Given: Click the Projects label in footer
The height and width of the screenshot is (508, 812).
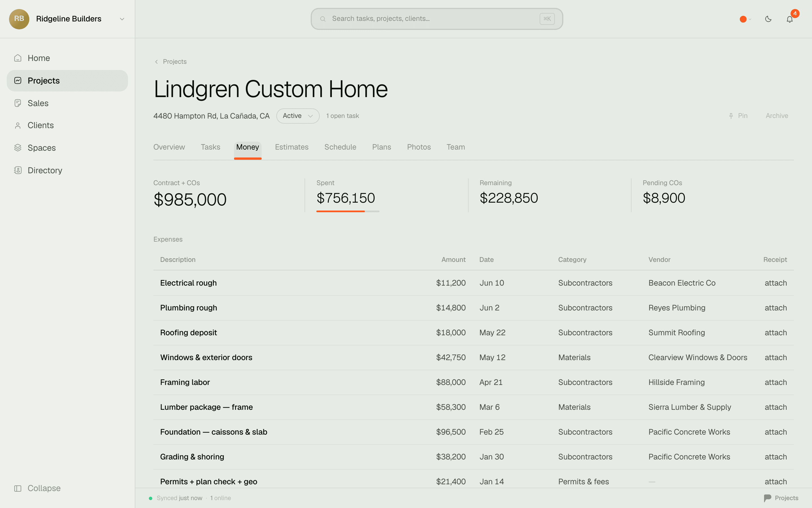Looking at the screenshot, I should coord(787,498).
